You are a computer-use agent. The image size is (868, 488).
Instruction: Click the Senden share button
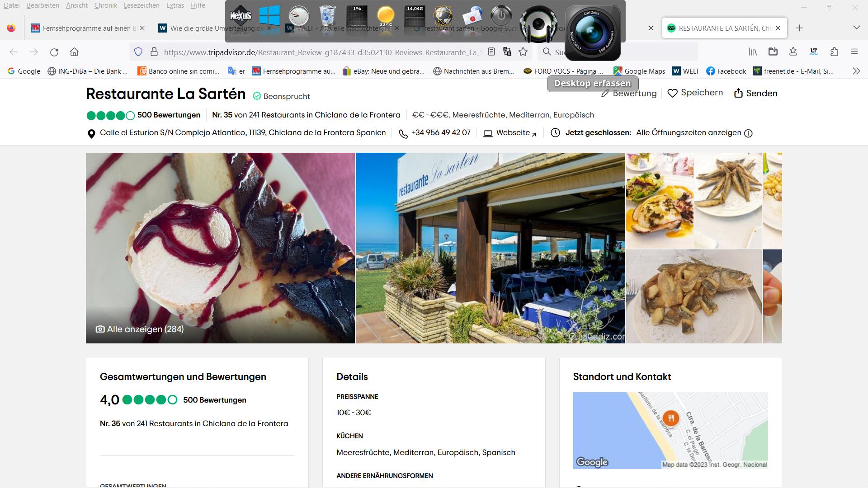click(x=755, y=93)
